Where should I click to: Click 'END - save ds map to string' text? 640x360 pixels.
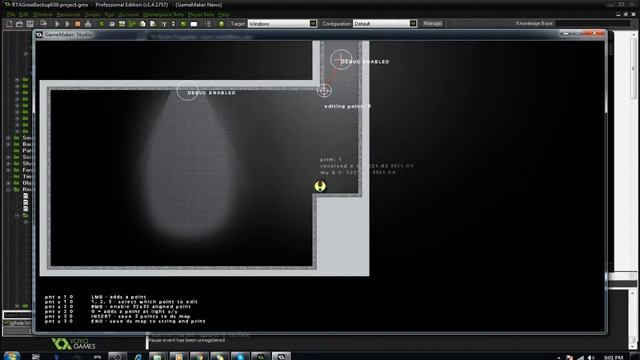coord(149,321)
